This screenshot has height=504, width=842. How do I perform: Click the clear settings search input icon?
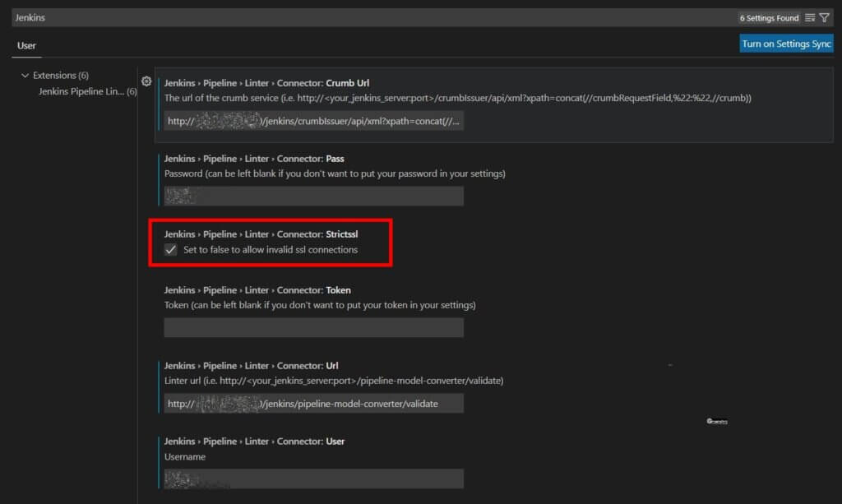pyautogui.click(x=810, y=18)
